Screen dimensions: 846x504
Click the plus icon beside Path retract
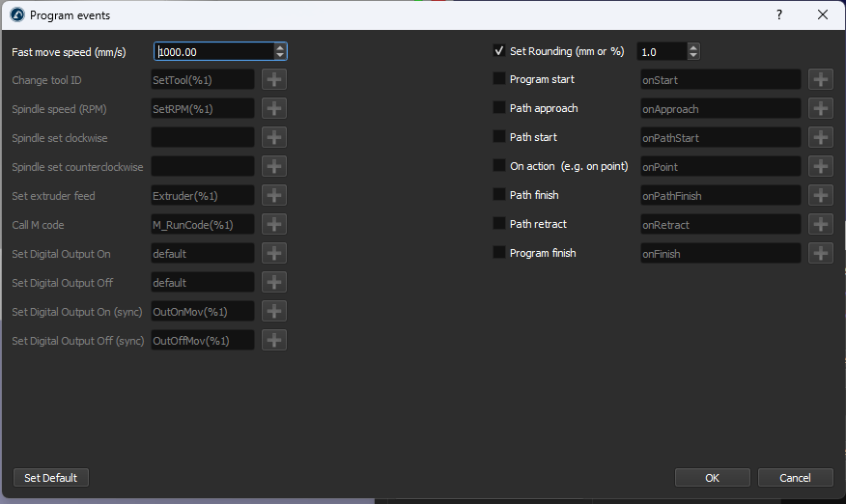click(820, 225)
